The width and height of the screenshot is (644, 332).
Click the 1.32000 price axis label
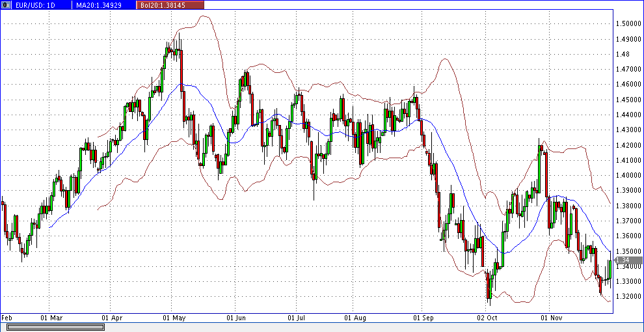(628, 297)
